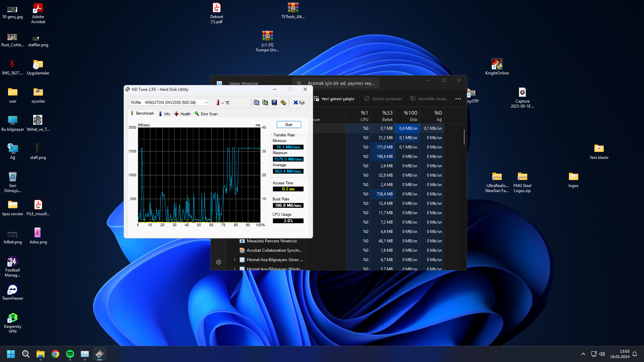The width and height of the screenshot is (644, 362).
Task: Switch to the Health tab
Action: 182,114
